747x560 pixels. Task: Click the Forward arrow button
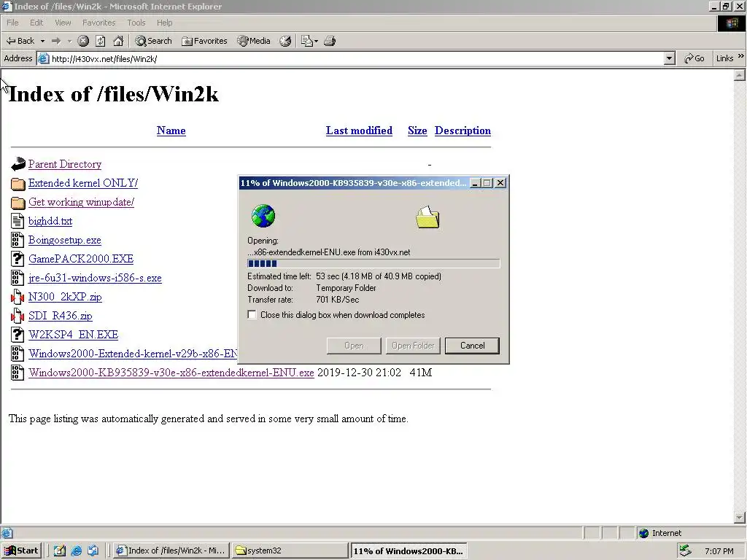[x=56, y=41]
